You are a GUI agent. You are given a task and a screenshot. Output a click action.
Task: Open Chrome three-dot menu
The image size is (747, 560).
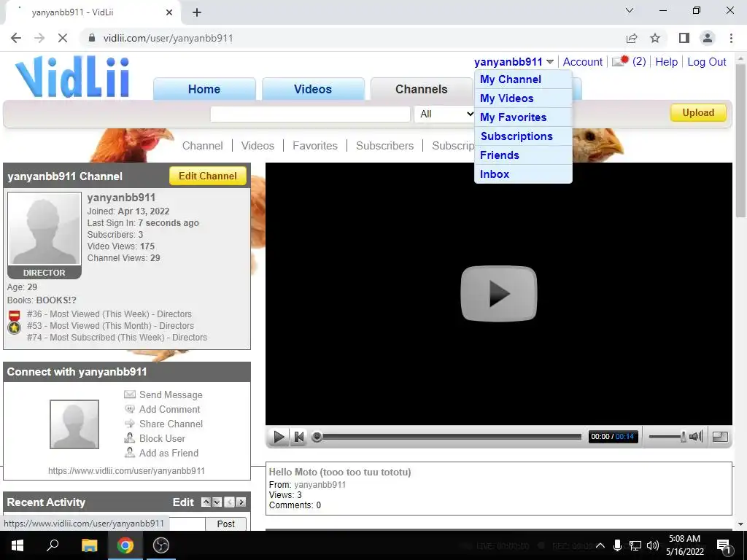(731, 38)
